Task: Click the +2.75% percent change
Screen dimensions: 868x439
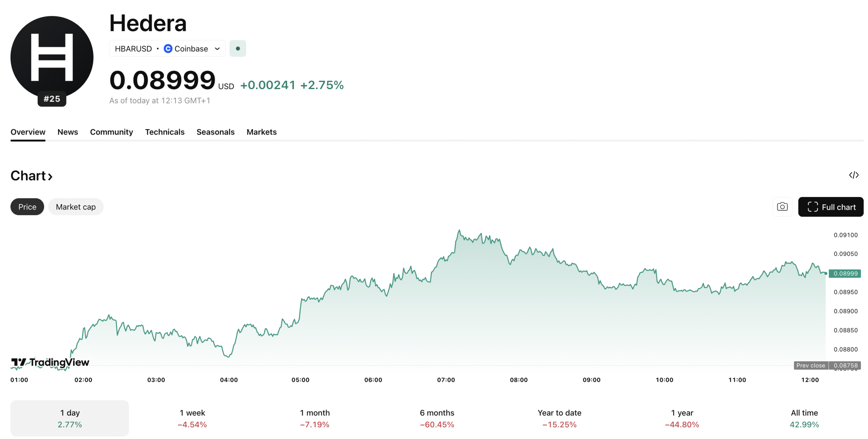Action: coord(322,85)
